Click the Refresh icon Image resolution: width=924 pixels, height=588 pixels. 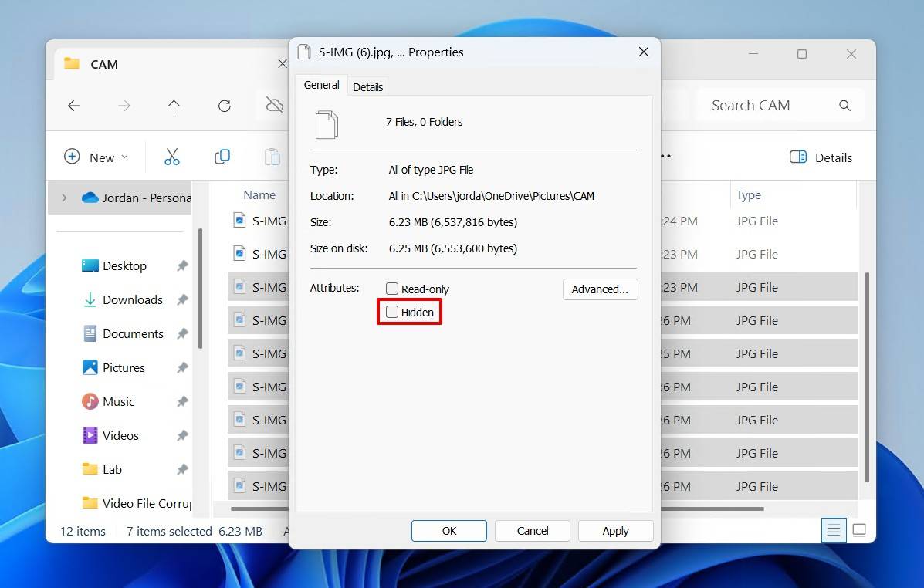point(224,106)
